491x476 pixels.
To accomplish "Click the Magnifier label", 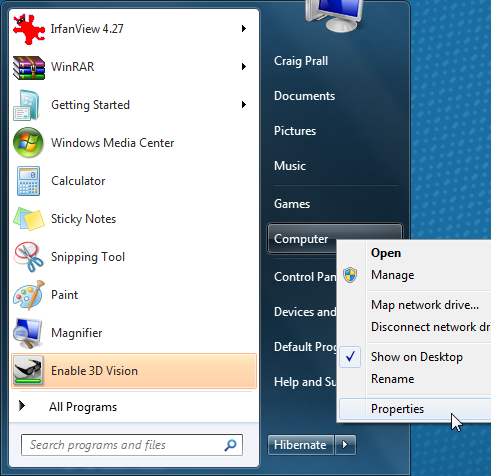I will click(77, 333).
